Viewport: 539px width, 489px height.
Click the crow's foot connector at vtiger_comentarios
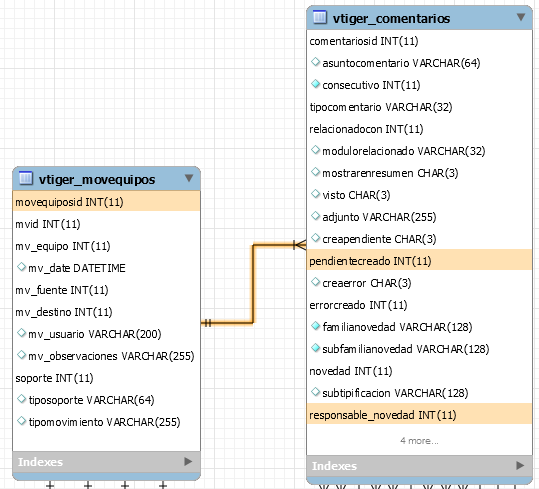pos(299,245)
